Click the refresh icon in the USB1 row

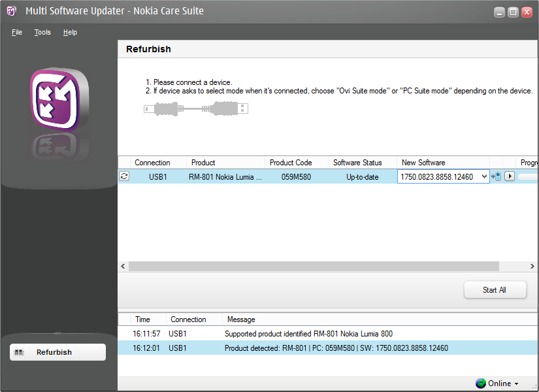click(x=124, y=176)
